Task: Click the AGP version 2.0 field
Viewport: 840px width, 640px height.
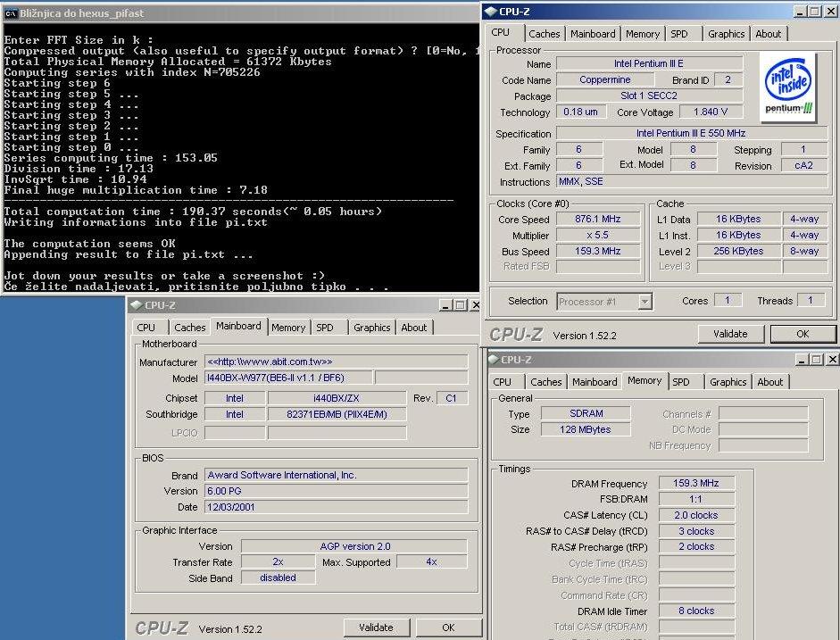Action: [x=354, y=546]
